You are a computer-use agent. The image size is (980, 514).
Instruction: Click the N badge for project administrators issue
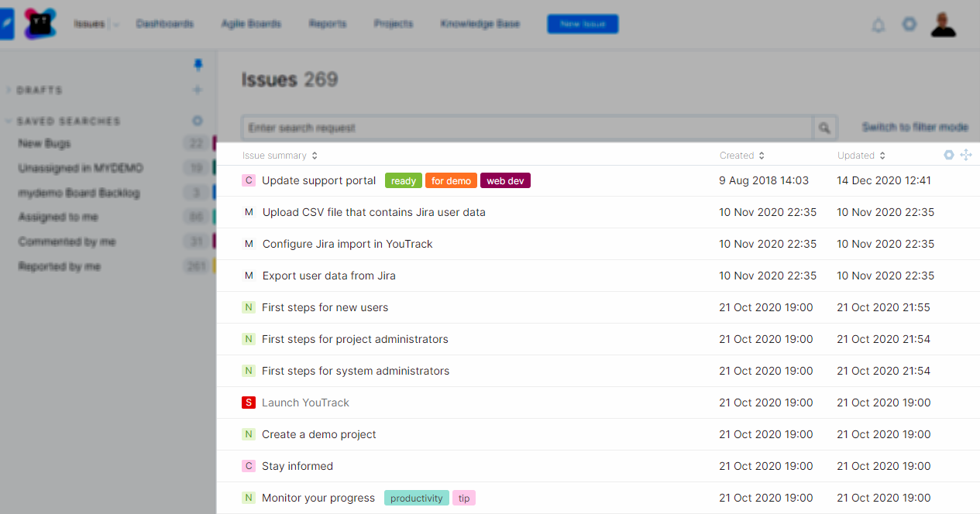click(248, 339)
